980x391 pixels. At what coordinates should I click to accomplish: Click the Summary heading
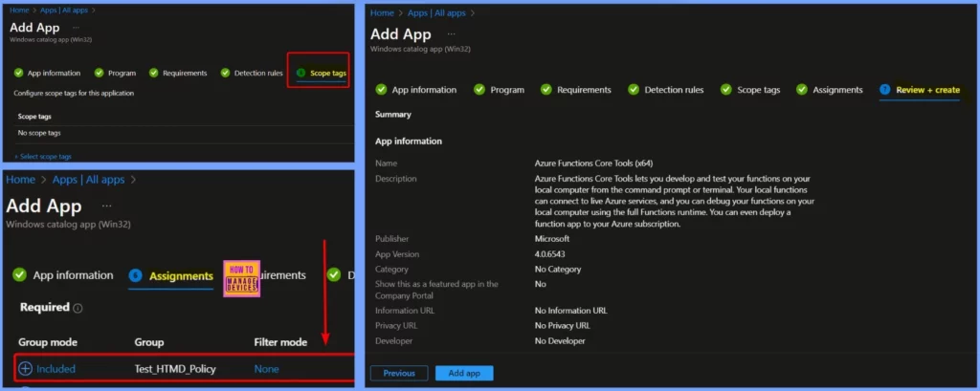tap(393, 115)
